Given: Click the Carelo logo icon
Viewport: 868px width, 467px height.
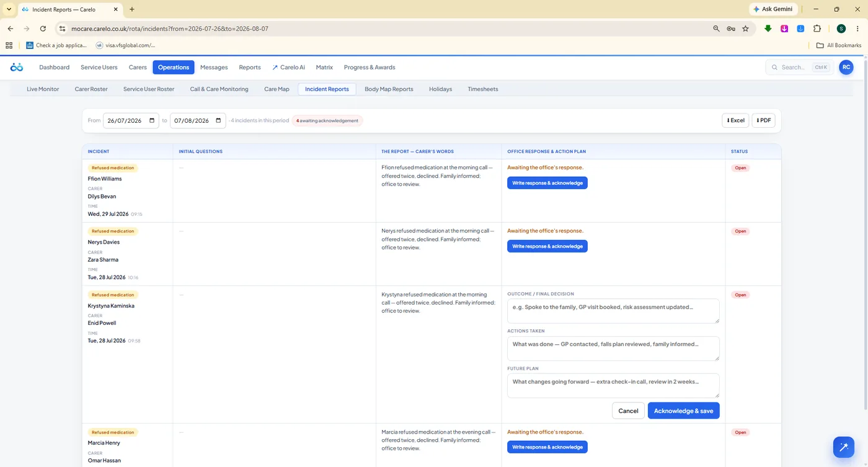Looking at the screenshot, I should (x=17, y=67).
